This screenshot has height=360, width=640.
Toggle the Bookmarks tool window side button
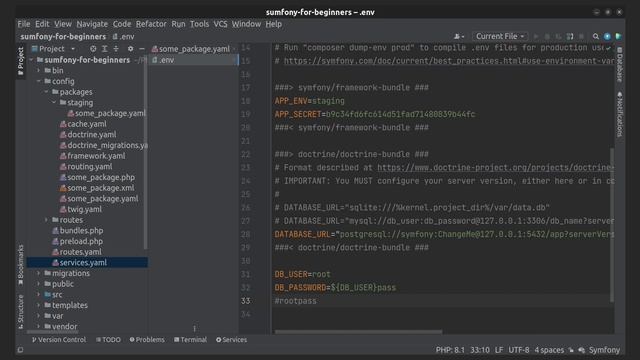[20, 265]
